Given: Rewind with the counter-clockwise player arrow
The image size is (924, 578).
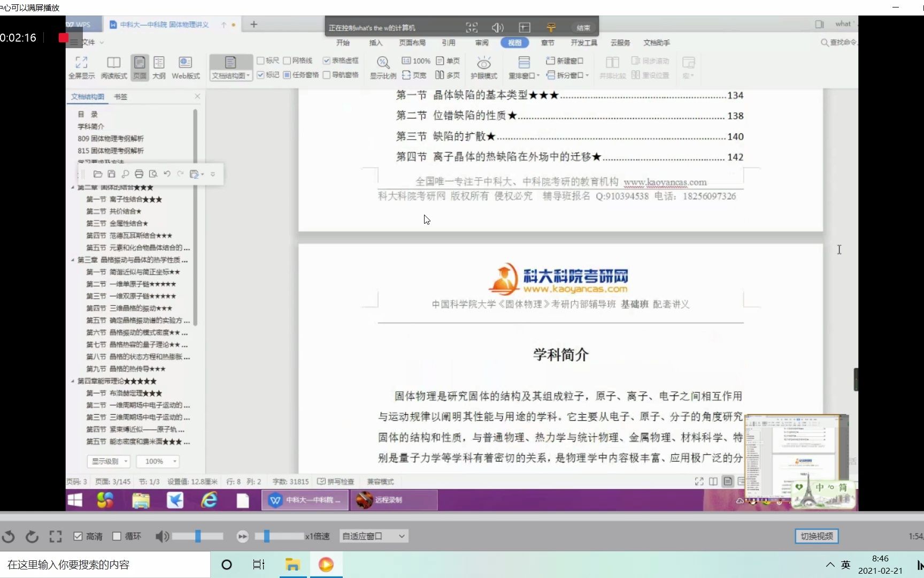Looking at the screenshot, I should click(9, 536).
